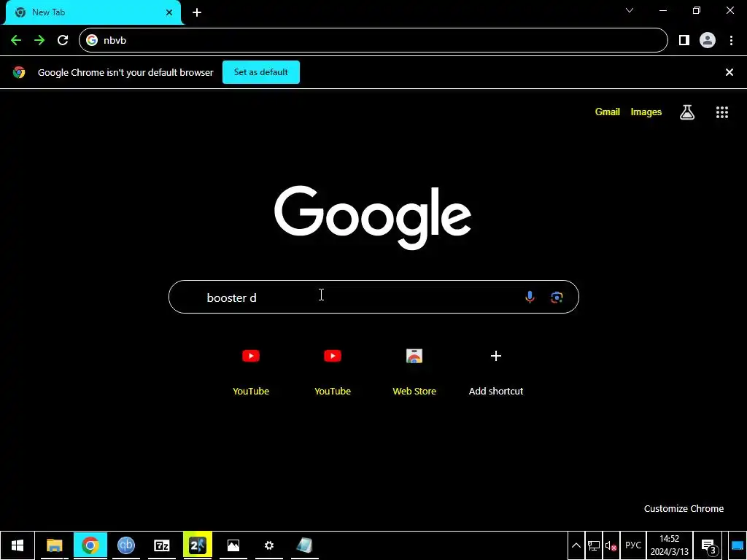Click the address bar containing nbvb
747x560 pixels.
373,41
